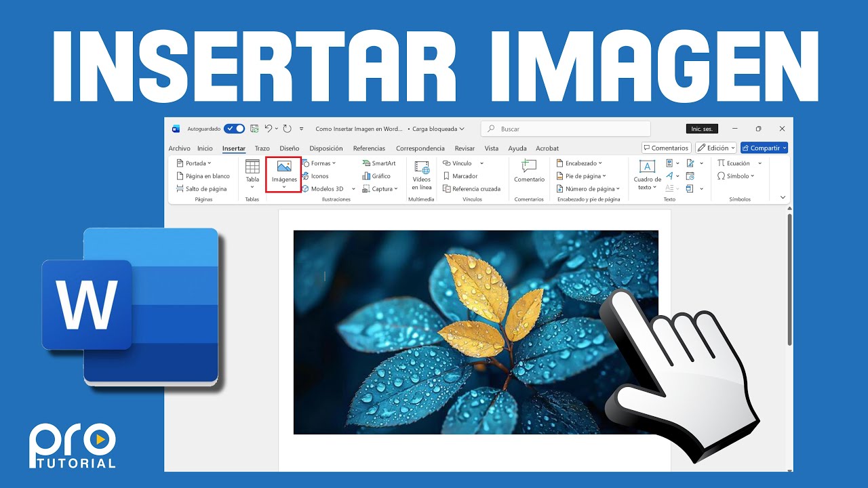Go to the Disposición tab
This screenshot has height=488, width=868.
pyautogui.click(x=326, y=148)
